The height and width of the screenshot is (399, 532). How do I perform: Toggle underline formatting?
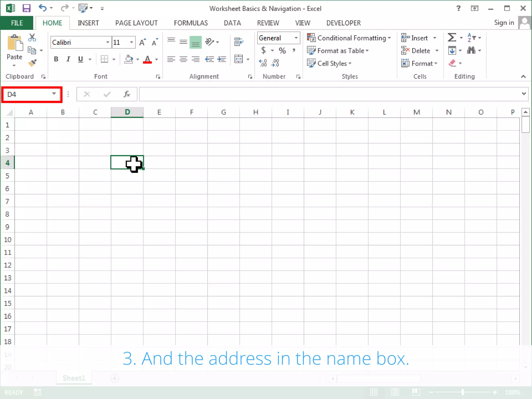coord(81,59)
